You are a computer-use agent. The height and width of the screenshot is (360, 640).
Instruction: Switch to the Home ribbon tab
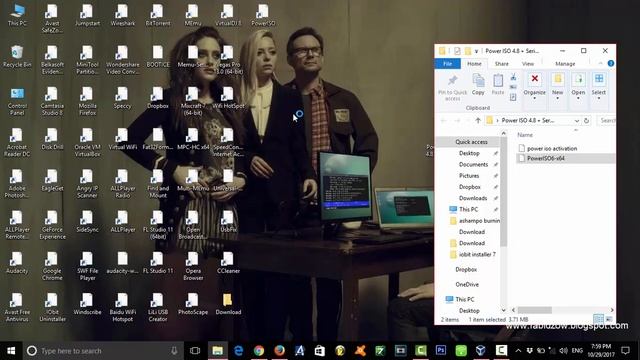474,64
